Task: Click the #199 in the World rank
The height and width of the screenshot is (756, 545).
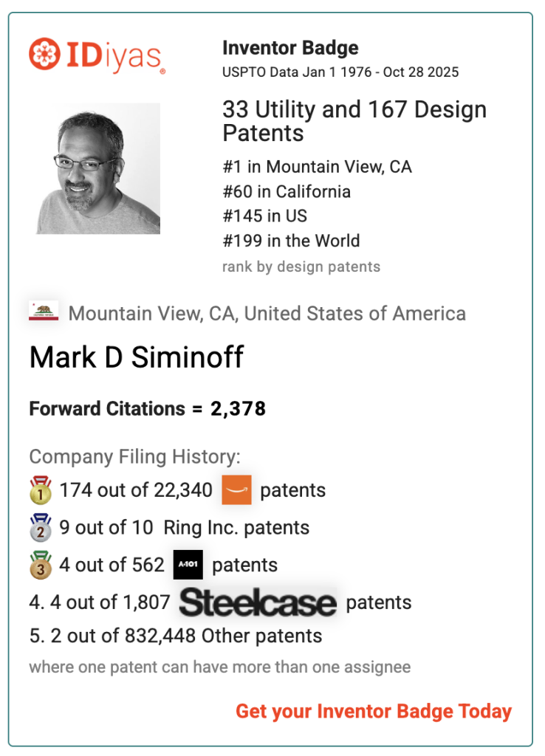Action: (291, 241)
